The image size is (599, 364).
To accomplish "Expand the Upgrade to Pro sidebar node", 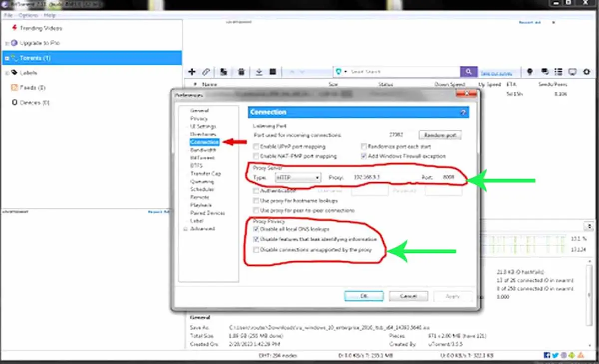I will point(6,43).
